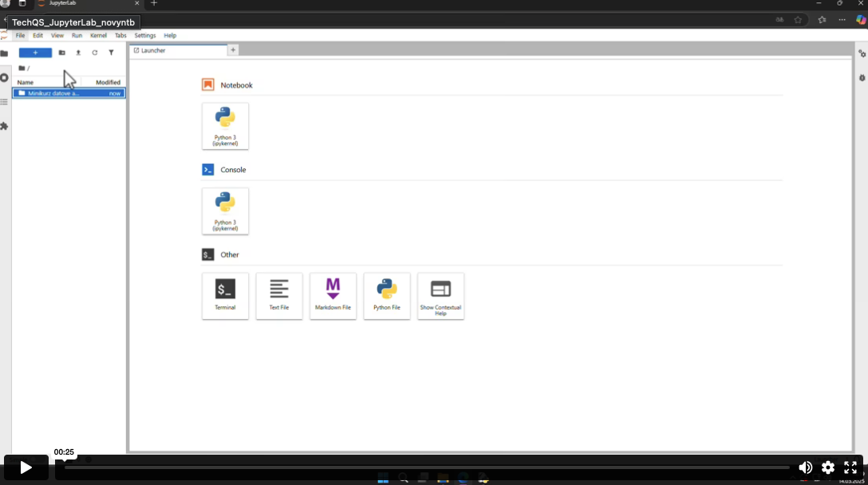The image size is (868, 485).
Task: Select the Minikurz datove folder row
Action: 69,93
